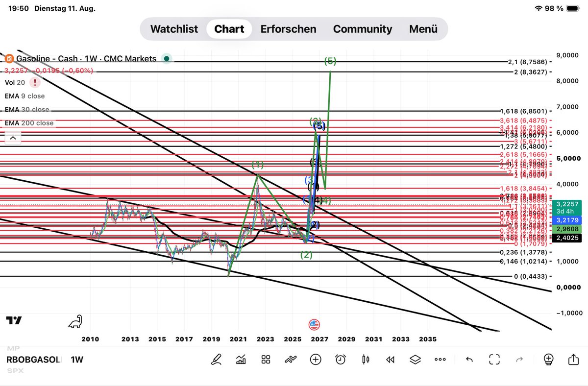Go to the Community tab
Screen dimensions: 588x386
pyautogui.click(x=363, y=29)
